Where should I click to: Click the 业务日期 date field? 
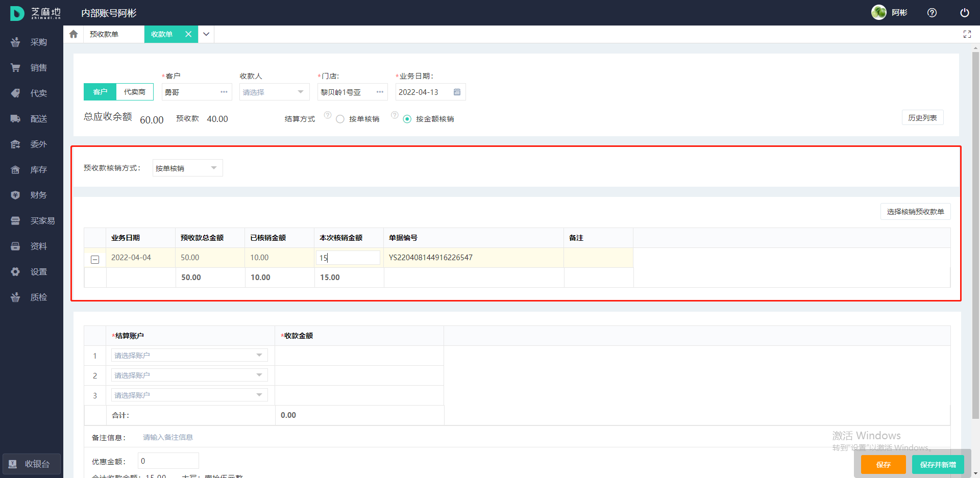[430, 92]
